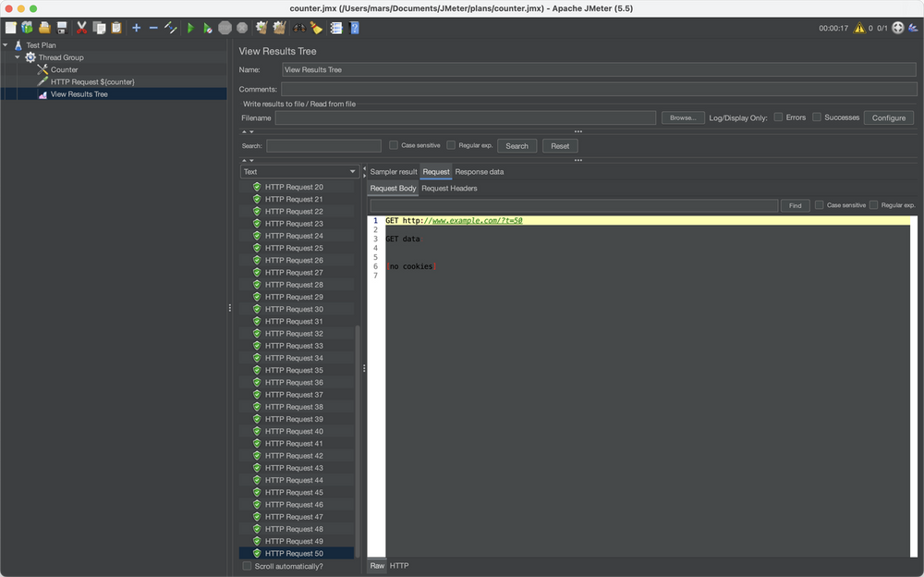Open the Help icon in toolbar
Screen dimensions: 924x577
click(x=354, y=28)
